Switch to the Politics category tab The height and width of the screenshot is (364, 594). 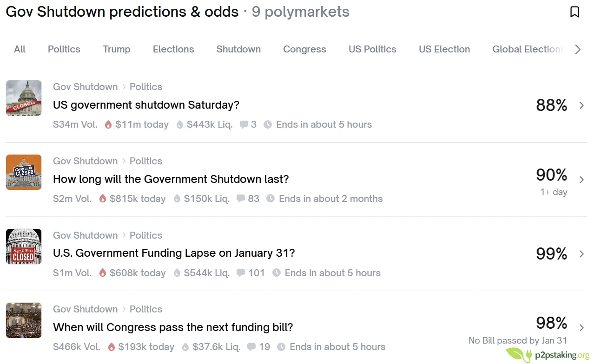click(x=64, y=49)
